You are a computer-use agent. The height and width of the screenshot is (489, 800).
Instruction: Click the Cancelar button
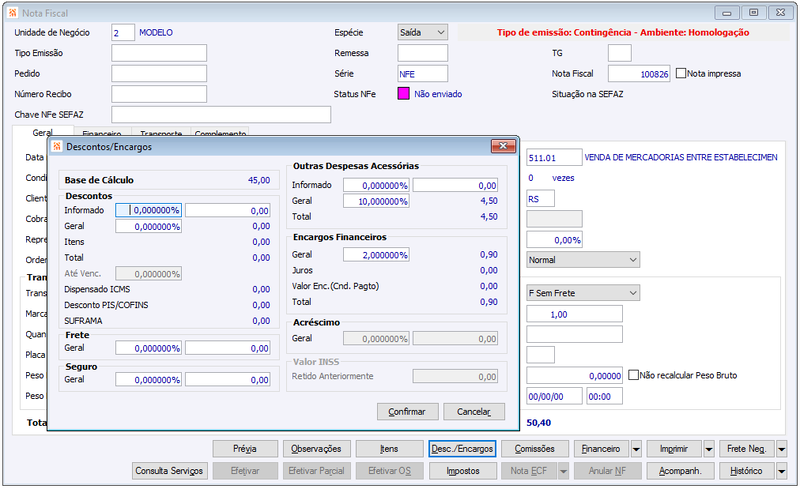[473, 411]
